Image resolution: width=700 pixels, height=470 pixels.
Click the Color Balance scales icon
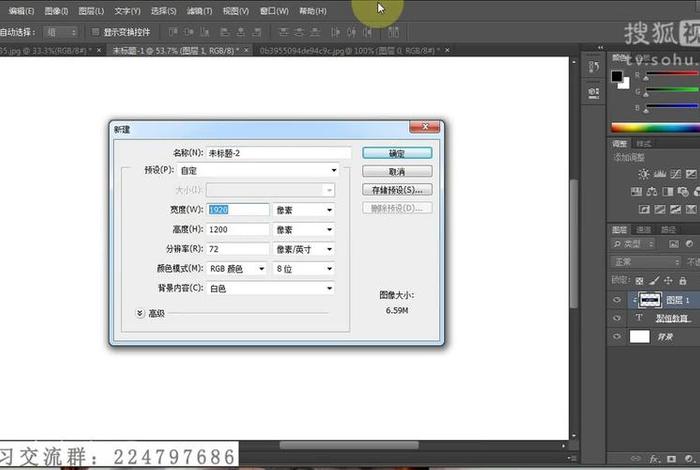[x=652, y=192]
